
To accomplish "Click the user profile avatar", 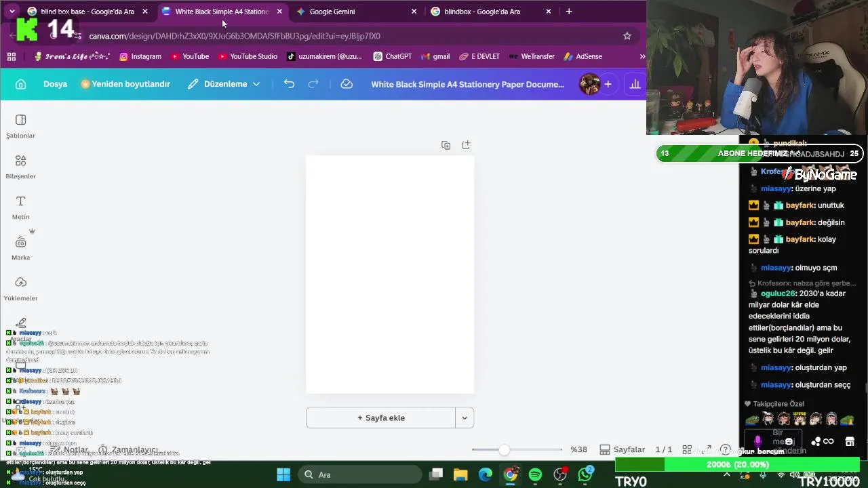I will pos(589,84).
